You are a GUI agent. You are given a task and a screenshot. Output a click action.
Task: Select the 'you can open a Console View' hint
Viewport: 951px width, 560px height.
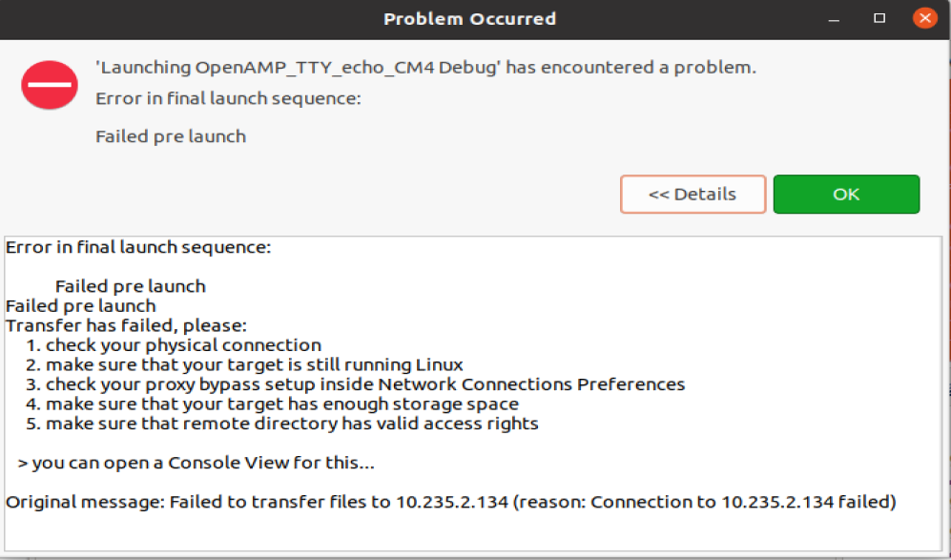196,463
